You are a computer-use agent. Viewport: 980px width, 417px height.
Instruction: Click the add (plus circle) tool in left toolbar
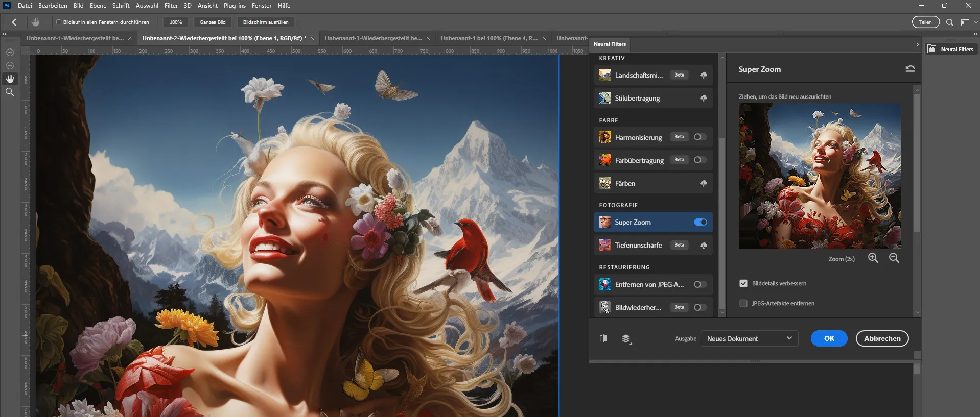pyautogui.click(x=10, y=52)
